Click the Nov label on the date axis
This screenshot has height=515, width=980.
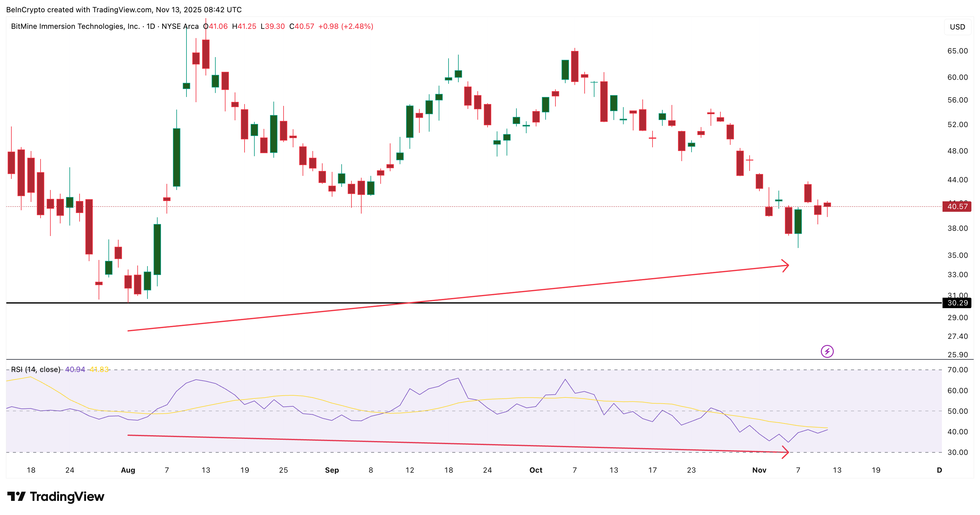[x=759, y=470]
